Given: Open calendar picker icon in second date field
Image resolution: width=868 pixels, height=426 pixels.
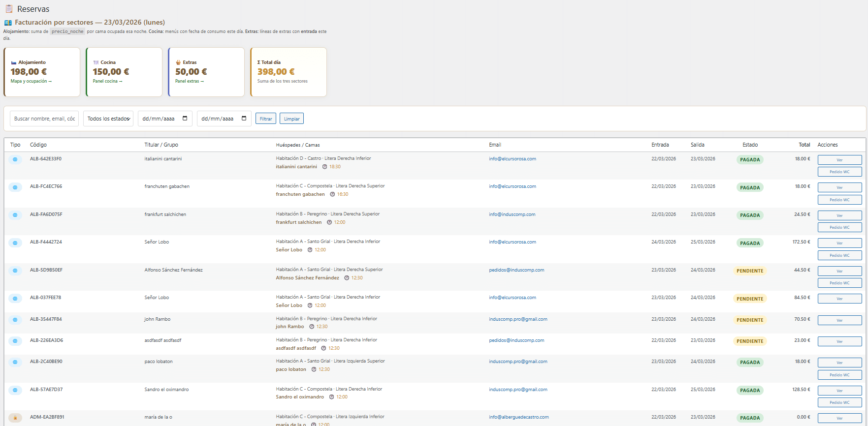Looking at the screenshot, I should tap(244, 119).
